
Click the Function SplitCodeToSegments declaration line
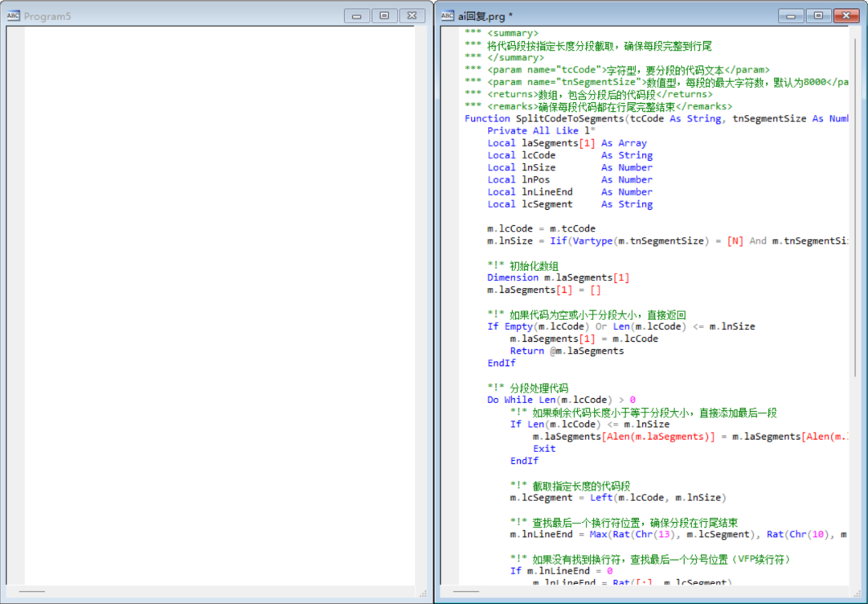pos(656,118)
